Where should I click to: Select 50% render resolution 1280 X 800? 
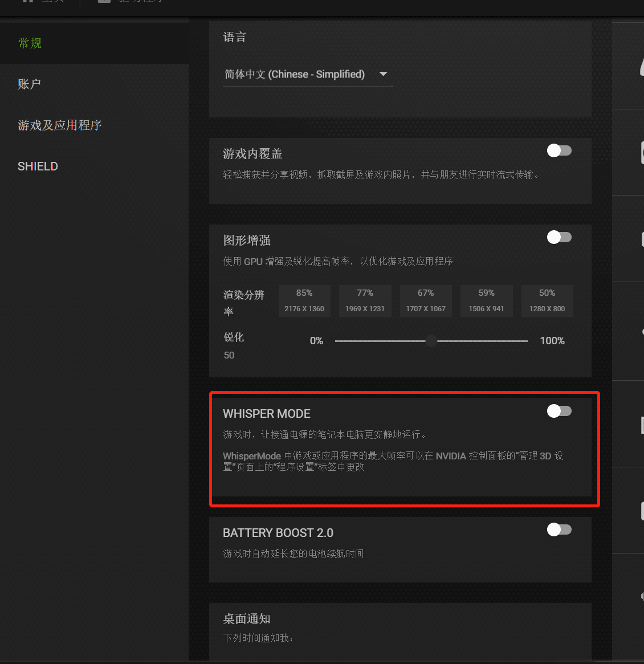[547, 301]
